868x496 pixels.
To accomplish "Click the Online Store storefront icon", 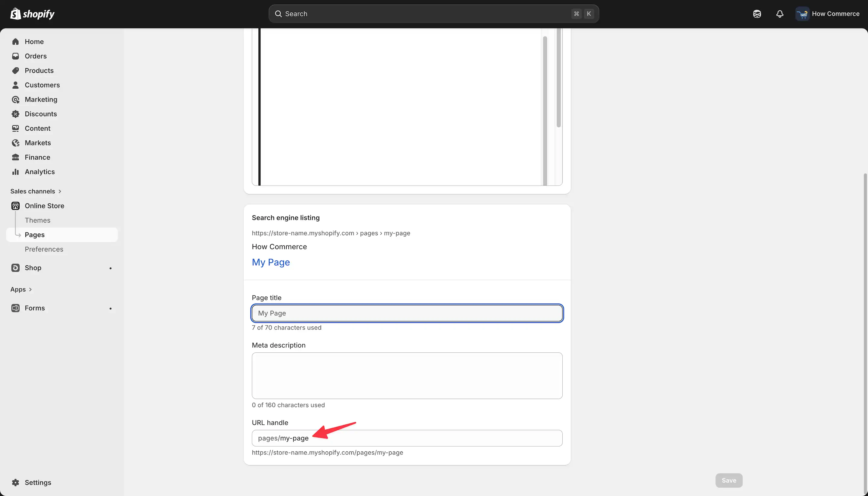I will [15, 206].
